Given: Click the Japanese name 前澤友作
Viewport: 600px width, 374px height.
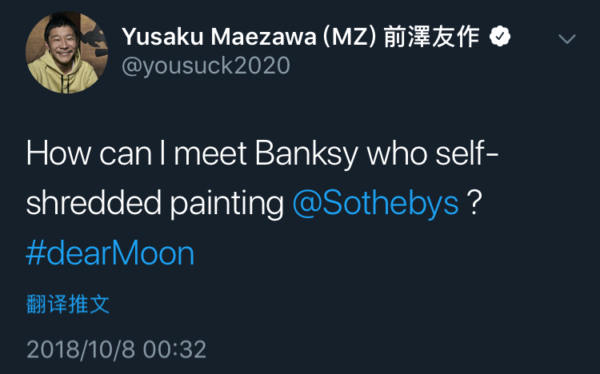Looking at the screenshot, I should pyautogui.click(x=431, y=37).
